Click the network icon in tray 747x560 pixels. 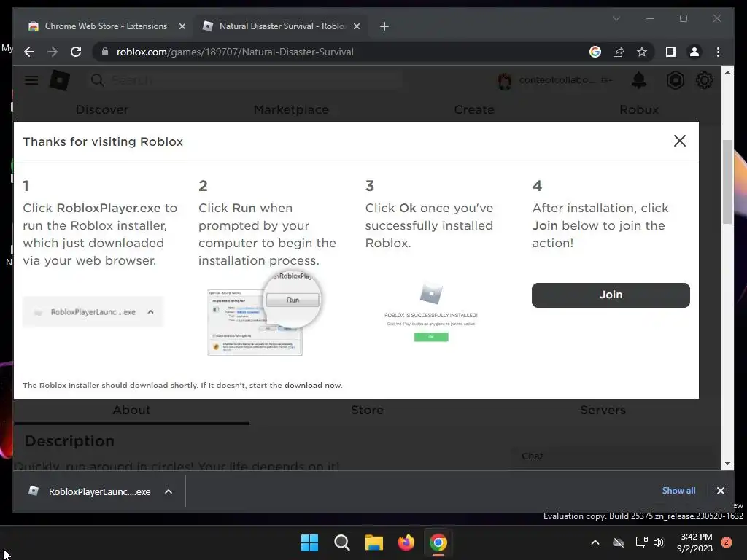[x=641, y=542]
